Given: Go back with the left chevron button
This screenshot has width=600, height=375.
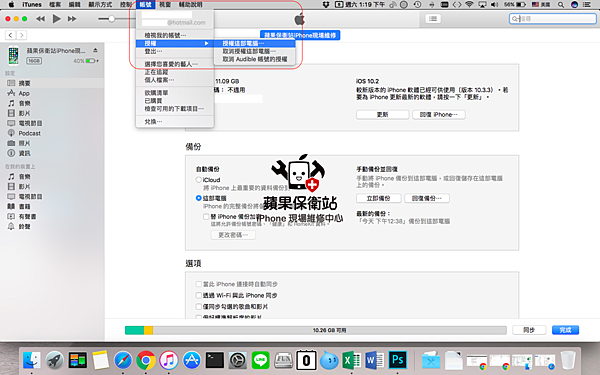Looking at the screenshot, I should [x=11, y=35].
